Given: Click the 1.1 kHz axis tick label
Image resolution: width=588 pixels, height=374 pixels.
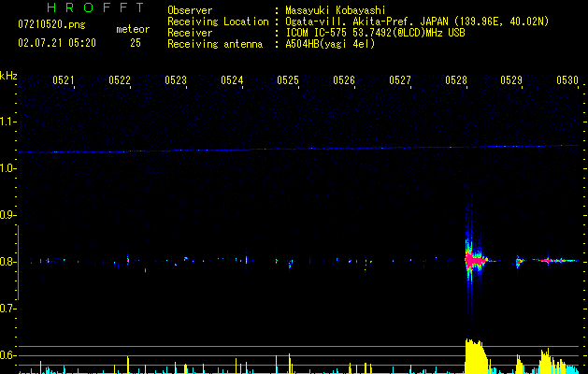Looking at the screenshot, I should (7, 122).
